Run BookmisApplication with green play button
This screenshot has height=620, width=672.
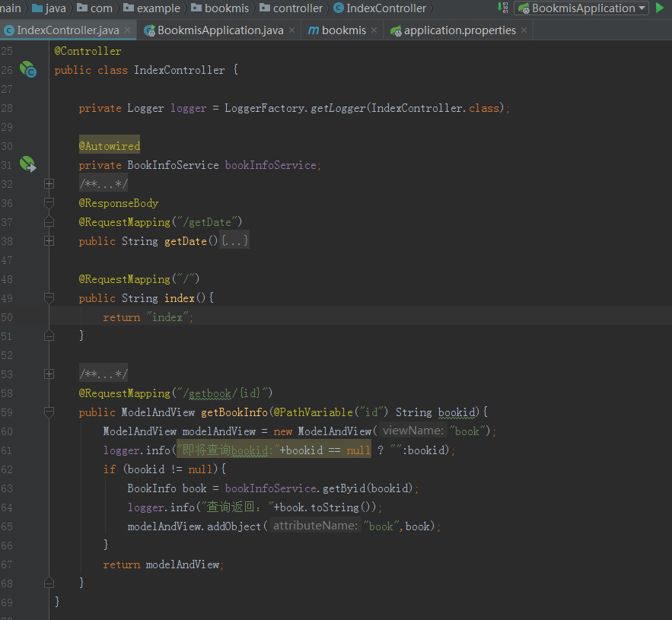click(660, 8)
